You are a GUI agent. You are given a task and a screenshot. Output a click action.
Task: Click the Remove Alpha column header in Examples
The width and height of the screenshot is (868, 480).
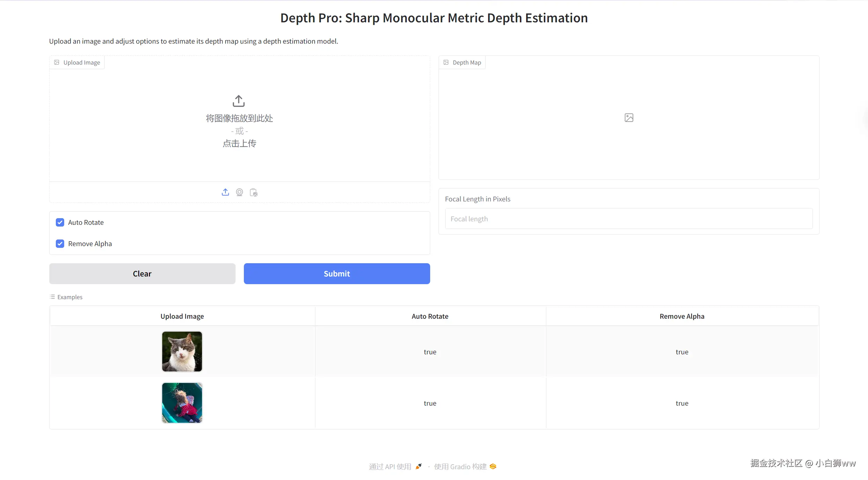[682, 316]
